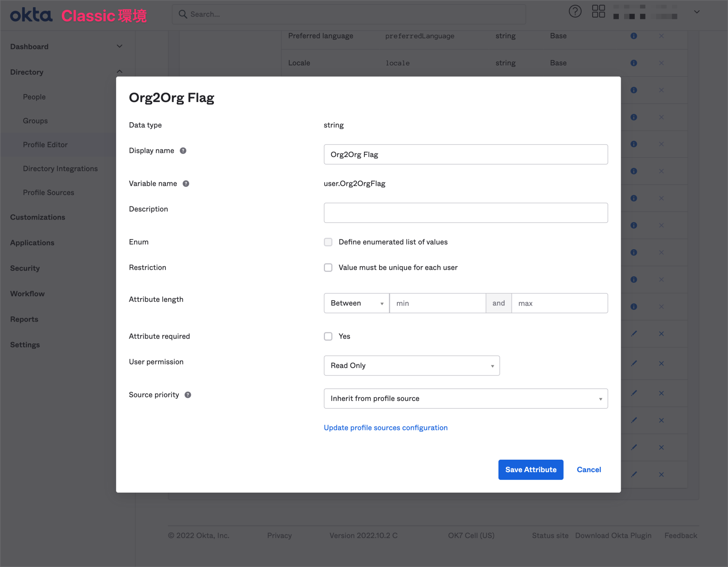728x567 pixels.
Task: Click the help icon beside Source priority
Action: (188, 394)
